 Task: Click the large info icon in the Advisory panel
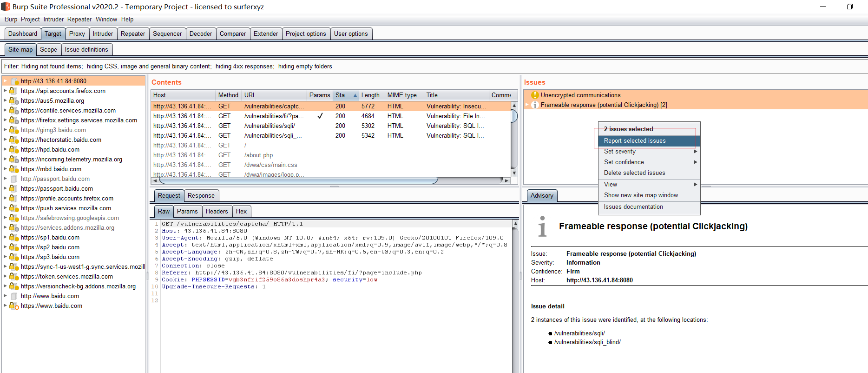(542, 226)
